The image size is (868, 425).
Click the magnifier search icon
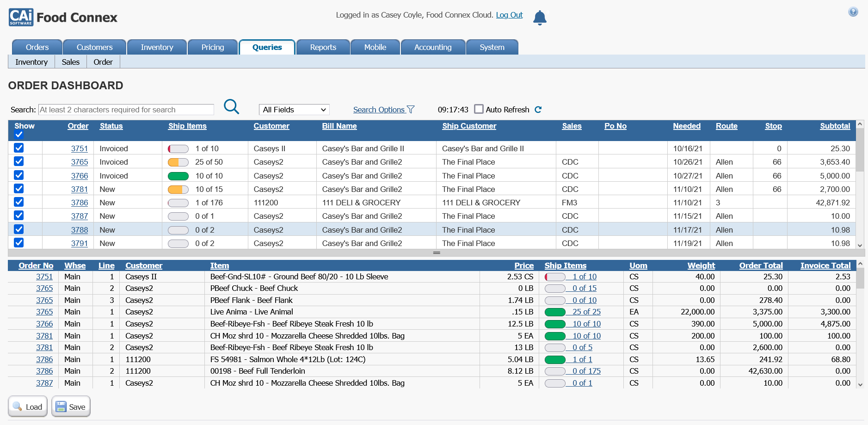pyautogui.click(x=231, y=107)
